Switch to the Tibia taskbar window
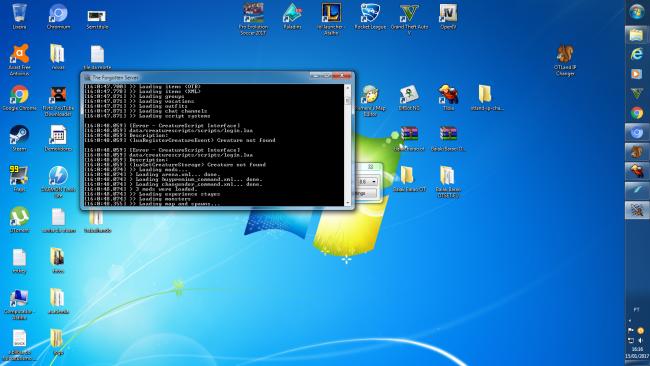The image size is (650, 366). (x=637, y=171)
